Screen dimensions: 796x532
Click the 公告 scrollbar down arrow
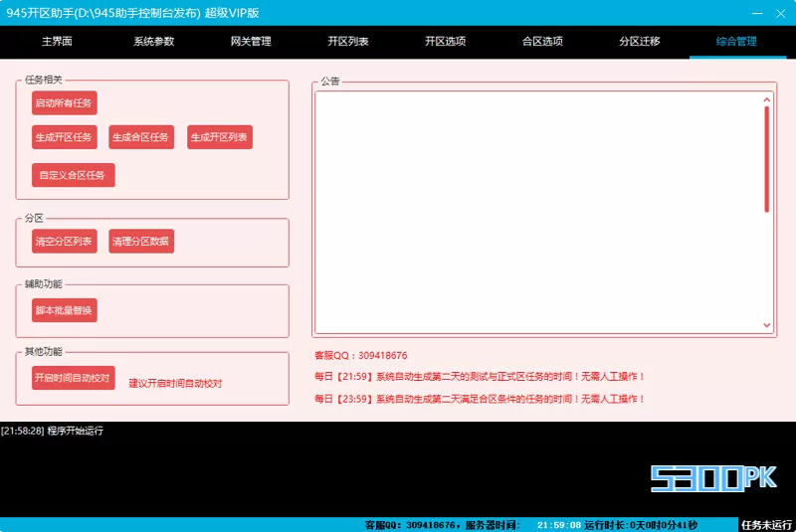click(x=766, y=325)
